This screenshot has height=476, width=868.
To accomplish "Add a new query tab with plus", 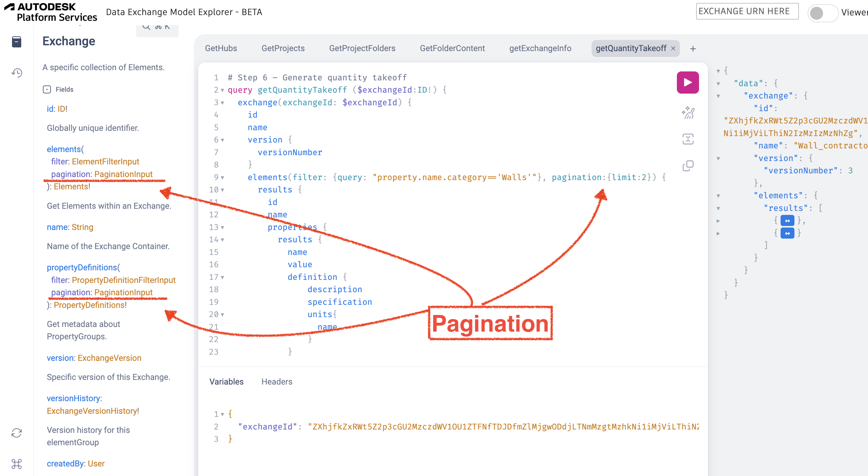I will tap(693, 49).
